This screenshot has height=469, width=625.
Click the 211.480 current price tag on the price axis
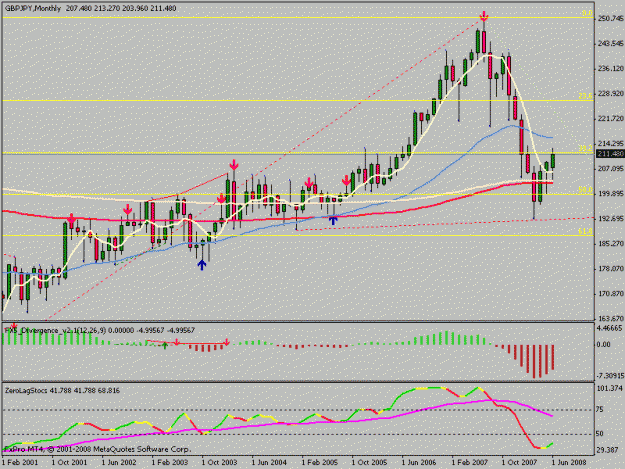(x=610, y=154)
